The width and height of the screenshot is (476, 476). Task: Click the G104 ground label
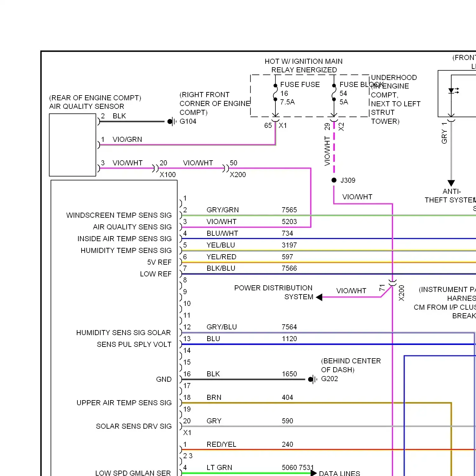(x=188, y=121)
